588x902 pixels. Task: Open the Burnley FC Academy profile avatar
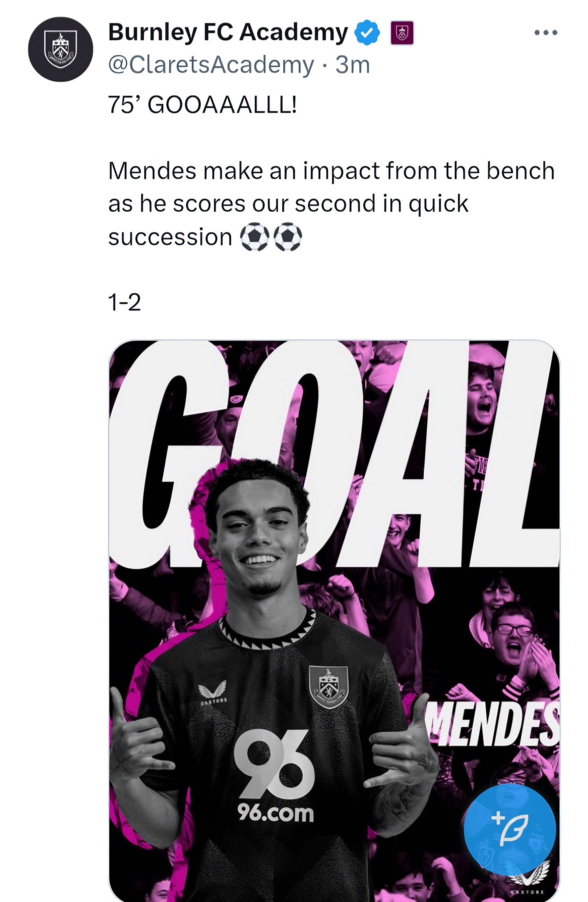pos(61,49)
